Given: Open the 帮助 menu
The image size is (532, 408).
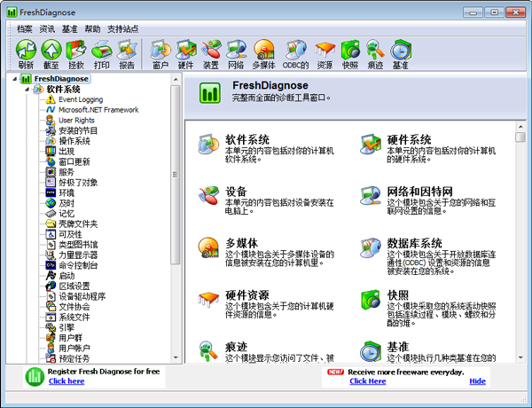Looking at the screenshot, I should 92,29.
